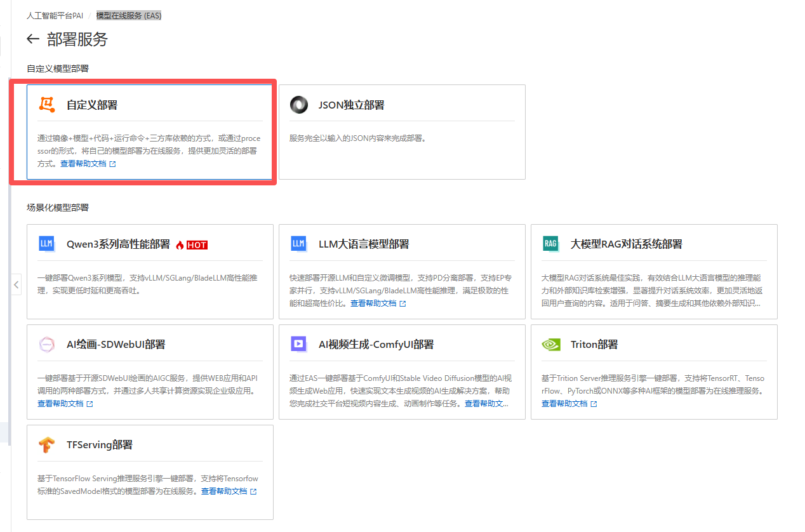This screenshot has width=805, height=532.
Task: Click the 自定义模型部署 section label
Action: tap(58, 69)
